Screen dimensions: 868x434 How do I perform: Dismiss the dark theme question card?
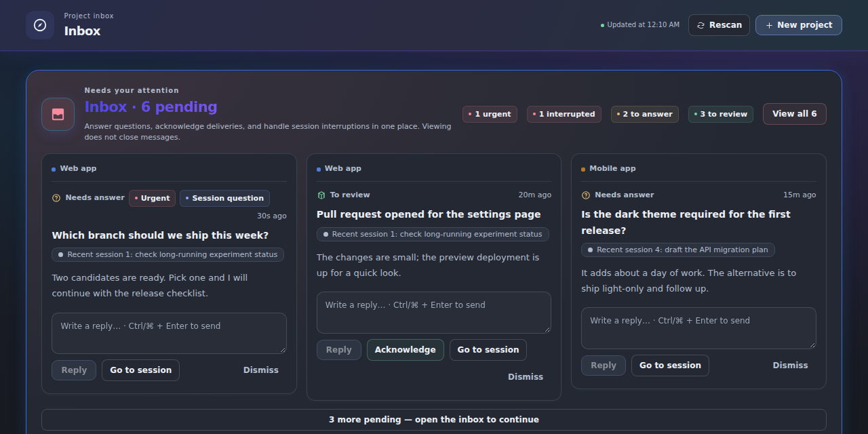[x=791, y=366]
